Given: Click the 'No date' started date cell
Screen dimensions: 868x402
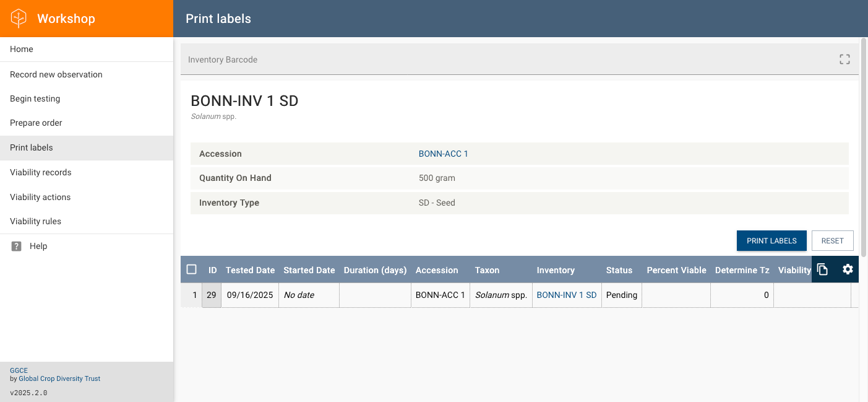Looking at the screenshot, I should click(309, 295).
